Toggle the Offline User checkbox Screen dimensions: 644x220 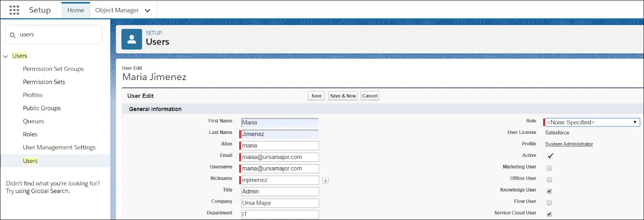[549, 180]
